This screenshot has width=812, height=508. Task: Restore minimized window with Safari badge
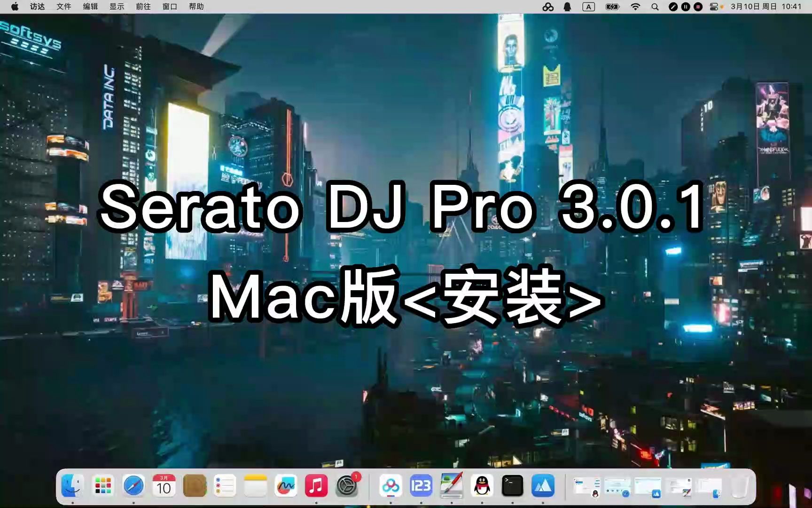click(x=617, y=487)
